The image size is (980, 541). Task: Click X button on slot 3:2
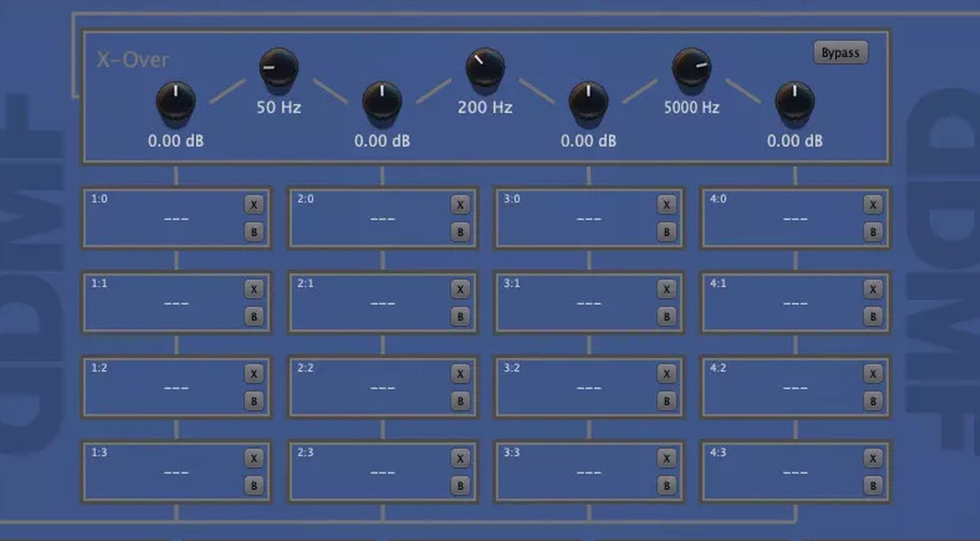point(666,374)
